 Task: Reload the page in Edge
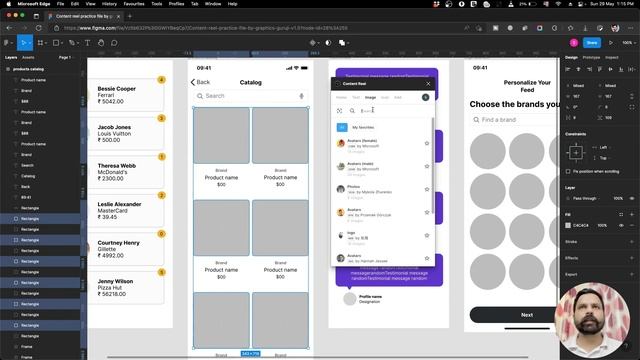(39, 28)
